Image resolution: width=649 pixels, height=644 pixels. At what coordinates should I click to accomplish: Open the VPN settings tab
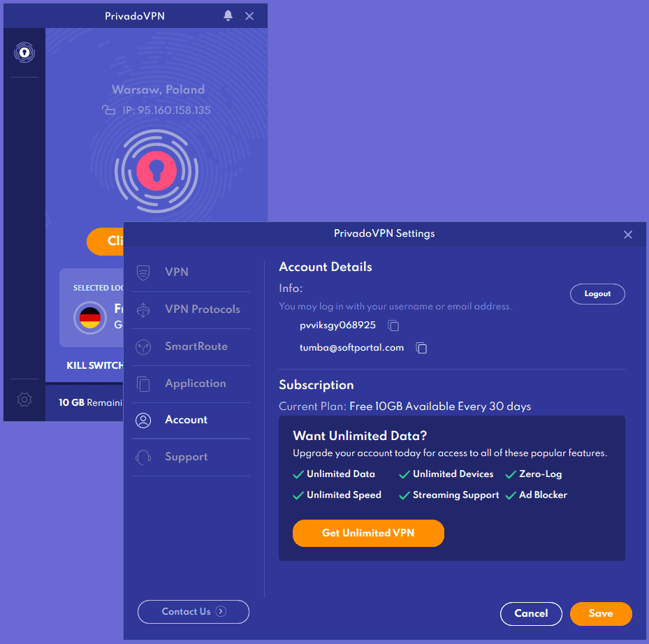191,272
